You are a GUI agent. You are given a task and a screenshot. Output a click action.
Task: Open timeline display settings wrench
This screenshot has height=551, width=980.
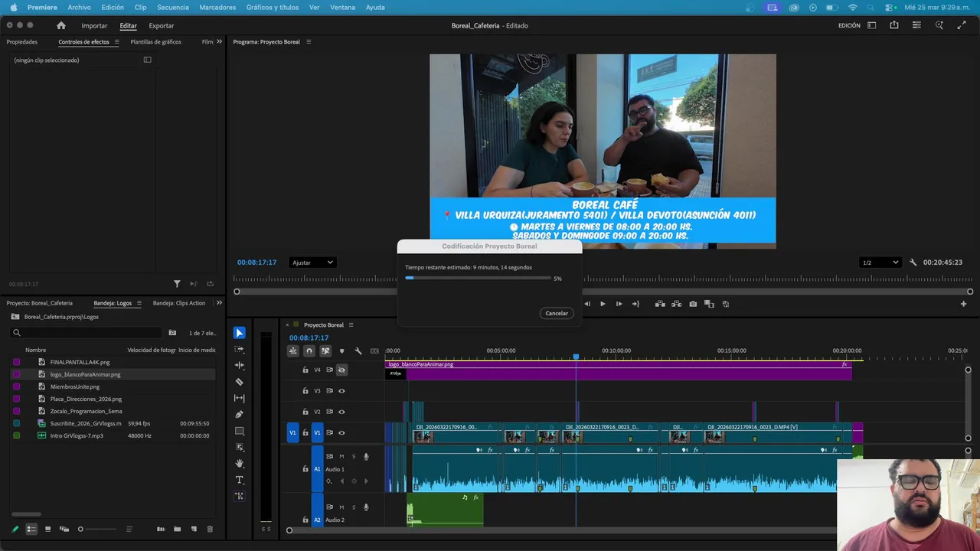(358, 351)
